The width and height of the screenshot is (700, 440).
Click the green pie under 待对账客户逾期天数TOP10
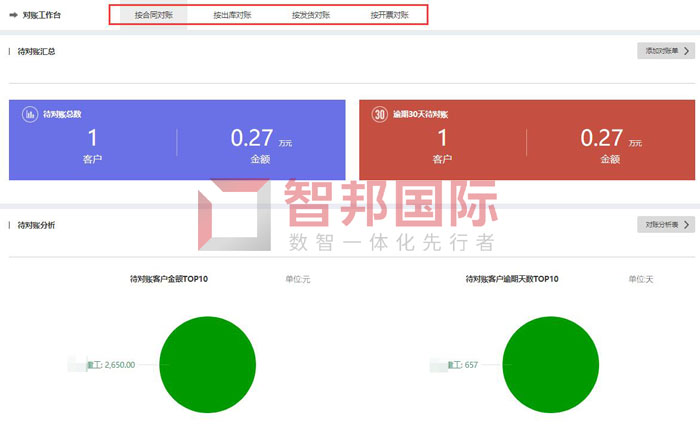550,364
